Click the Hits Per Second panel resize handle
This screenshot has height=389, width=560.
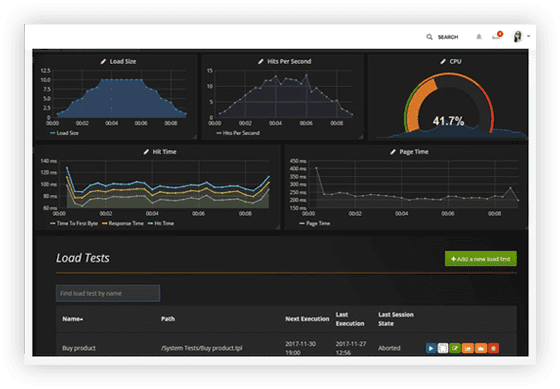(x=361, y=136)
